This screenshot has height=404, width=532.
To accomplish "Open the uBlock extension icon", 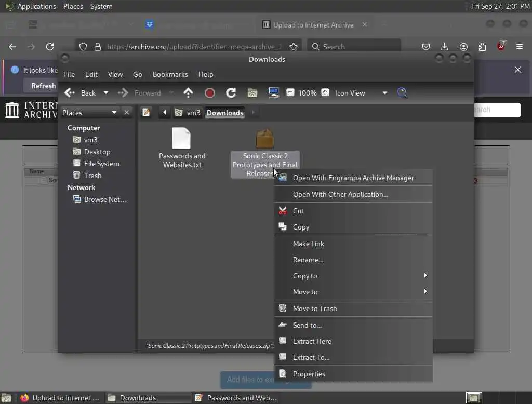I will [501, 46].
